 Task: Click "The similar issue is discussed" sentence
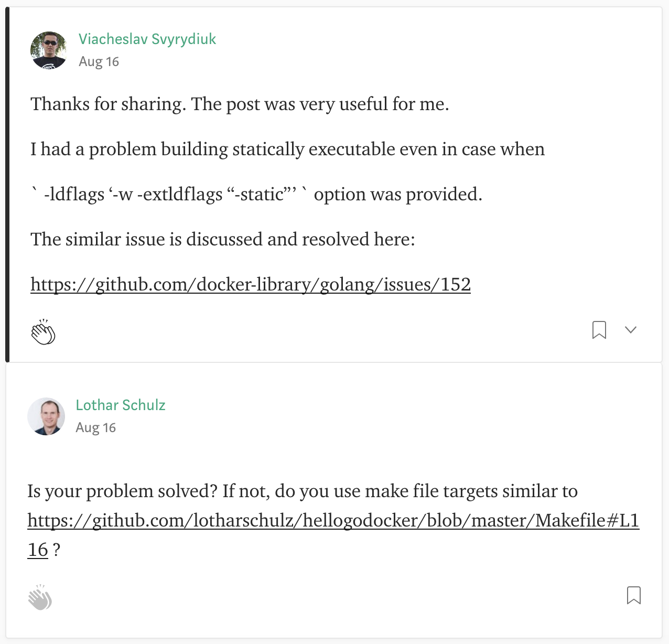click(x=223, y=240)
